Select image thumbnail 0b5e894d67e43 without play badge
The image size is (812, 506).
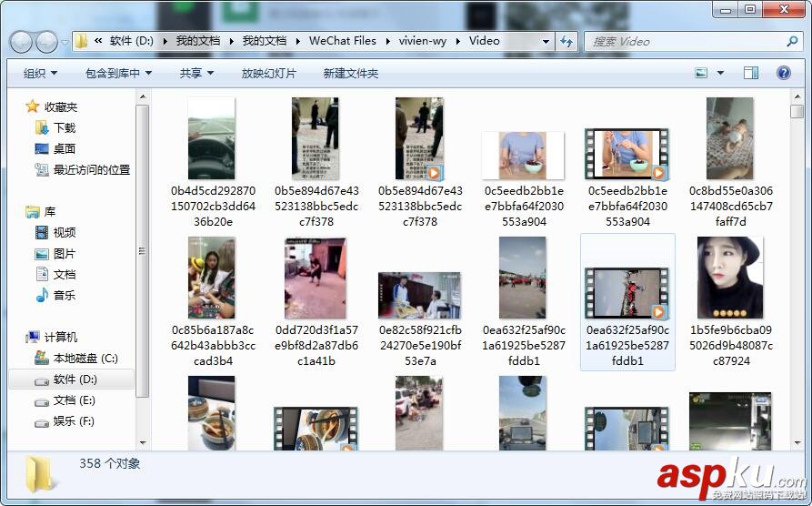pyautogui.click(x=316, y=138)
